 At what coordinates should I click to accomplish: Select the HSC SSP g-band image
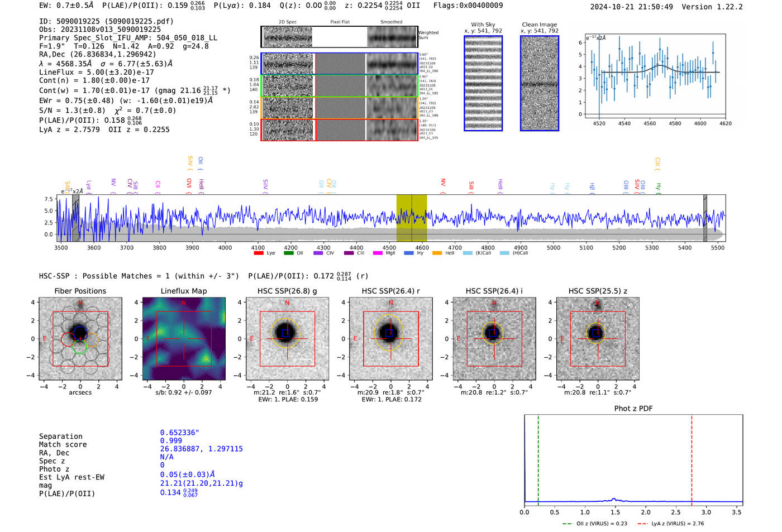[x=287, y=339]
